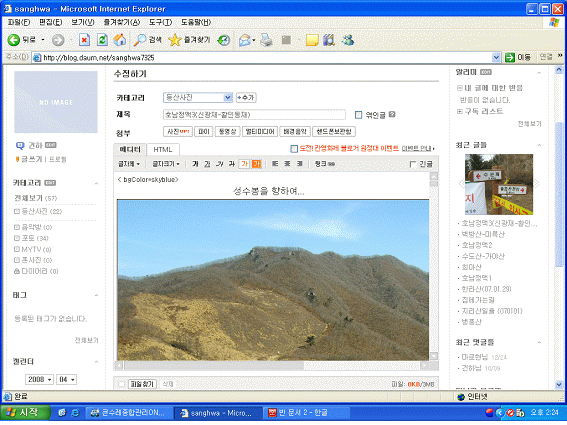
Task: Open the 글자크기 font size dropdown
Action: 166,164
